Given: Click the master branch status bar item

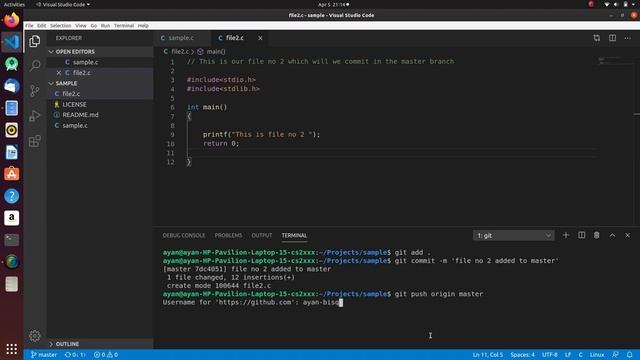Looking at the screenshot, I should coord(44,355).
